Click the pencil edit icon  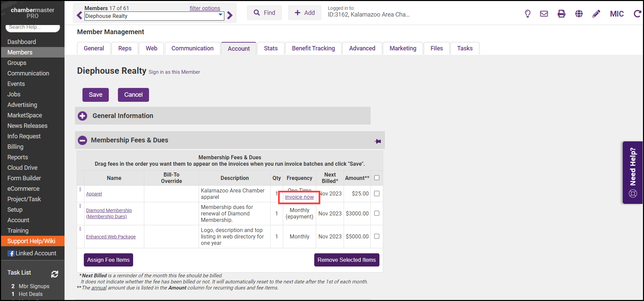pos(596,14)
